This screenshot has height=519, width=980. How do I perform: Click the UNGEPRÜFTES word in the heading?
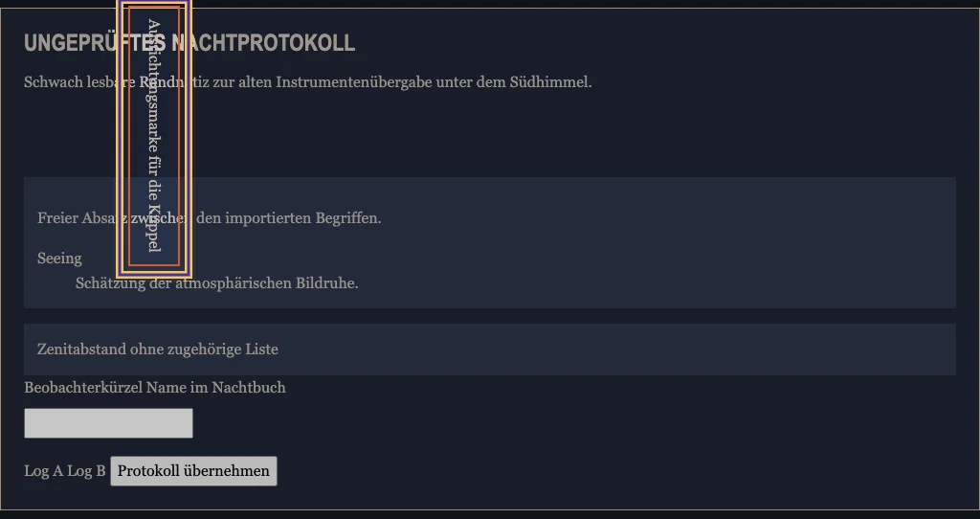(95, 43)
